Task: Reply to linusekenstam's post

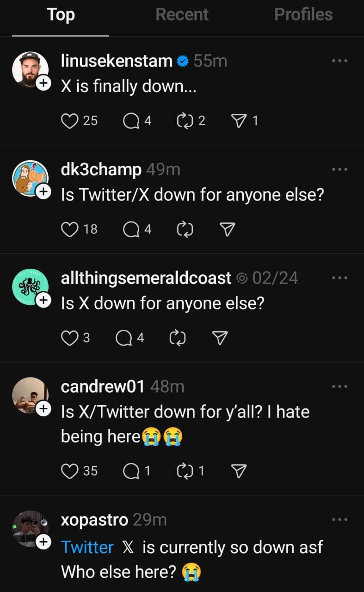Action: tap(131, 121)
